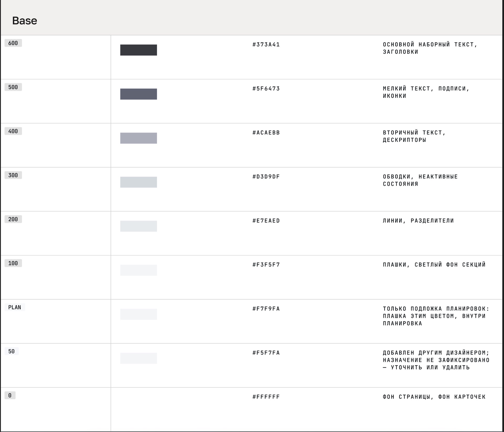
Task: Click the PLAN label tag
Action: [15, 307]
